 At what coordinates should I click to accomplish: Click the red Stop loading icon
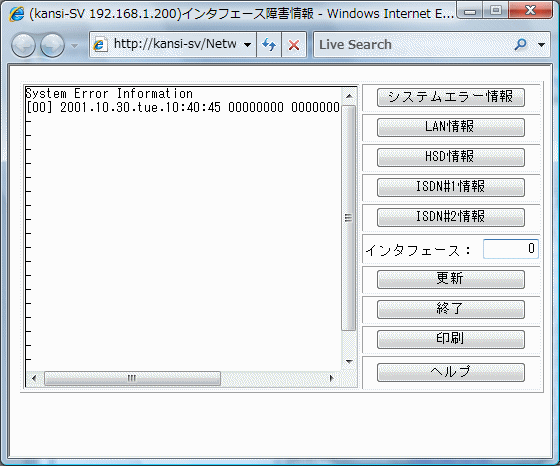pos(294,45)
